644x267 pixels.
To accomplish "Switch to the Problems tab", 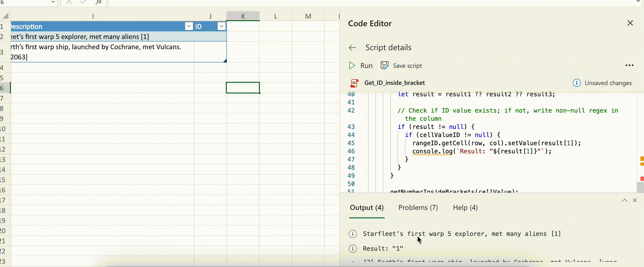I will (x=418, y=207).
